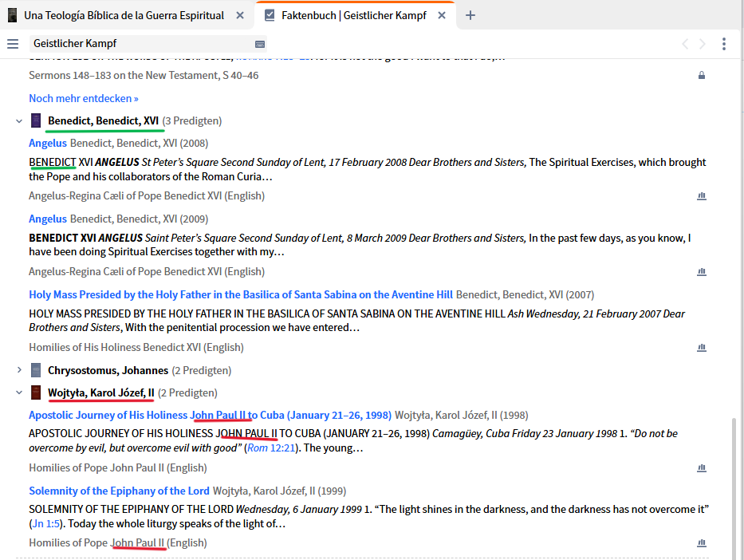
Task: Collapse the Benedict, Benedict, XVI section
Action: coord(18,120)
